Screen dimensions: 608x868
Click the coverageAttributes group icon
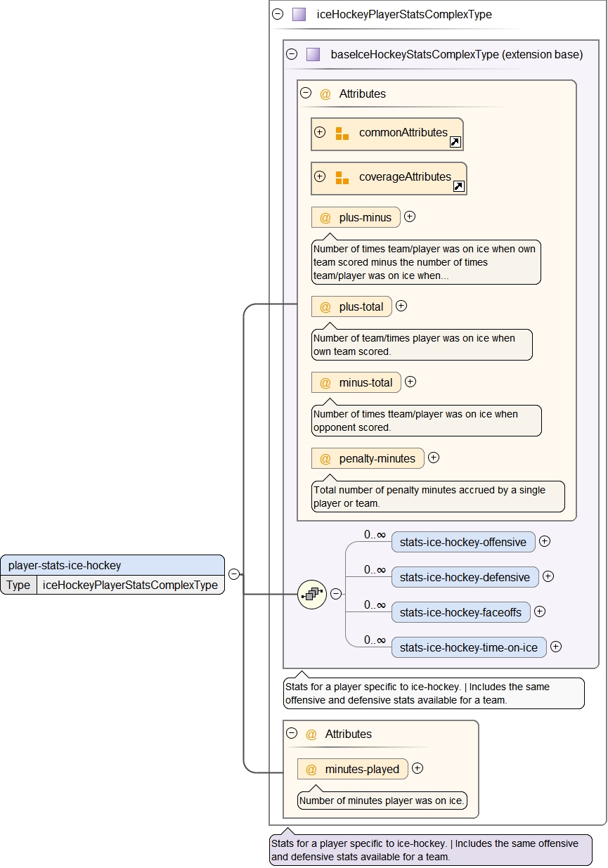click(x=342, y=178)
